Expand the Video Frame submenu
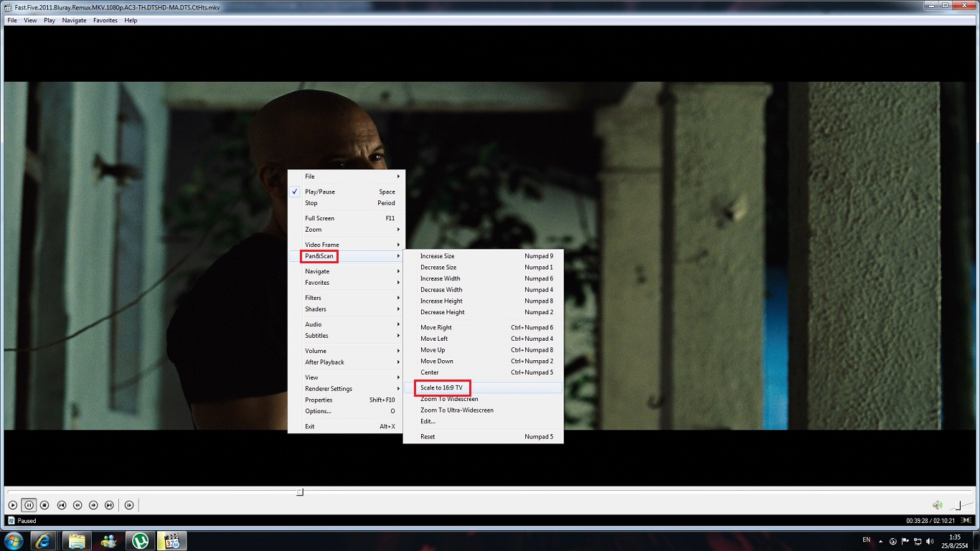The image size is (980, 551). click(347, 245)
